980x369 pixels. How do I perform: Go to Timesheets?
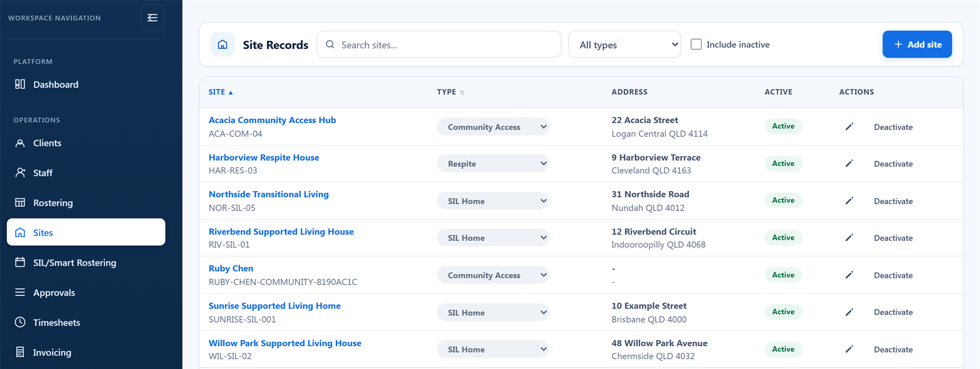[86, 322]
